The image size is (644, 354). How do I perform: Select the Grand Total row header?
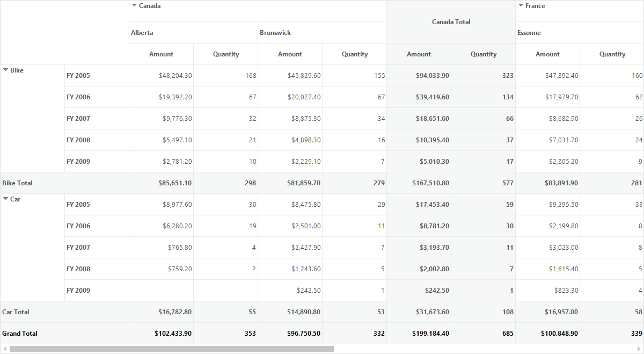pyautogui.click(x=64, y=334)
